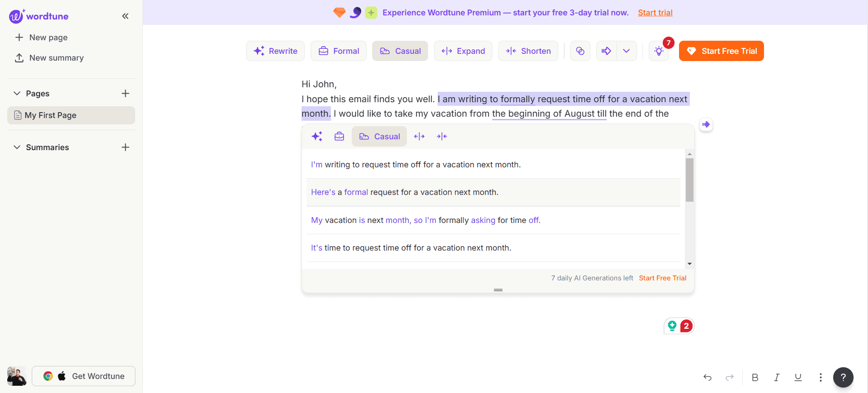Click the popup resize handle
The image size is (868, 393).
click(498, 290)
